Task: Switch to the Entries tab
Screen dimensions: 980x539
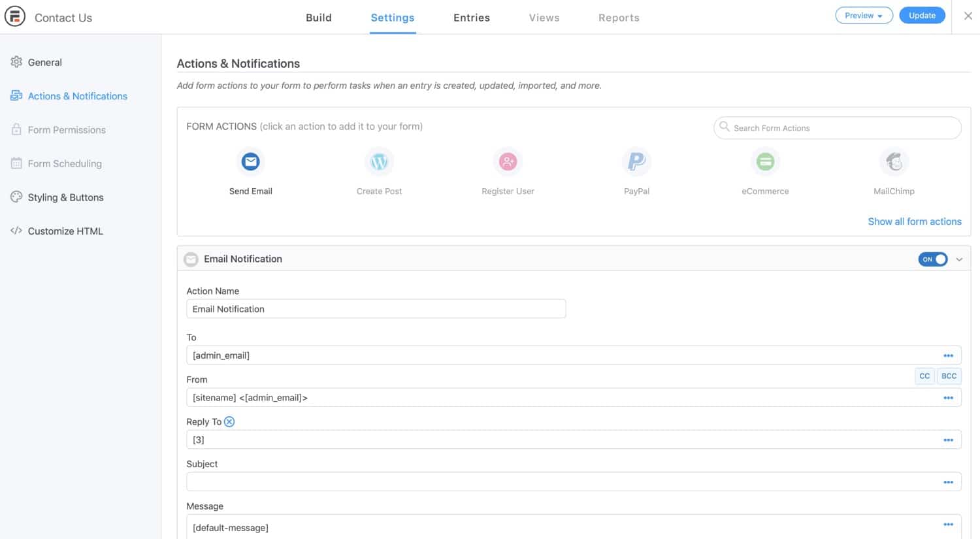Action: (x=471, y=18)
